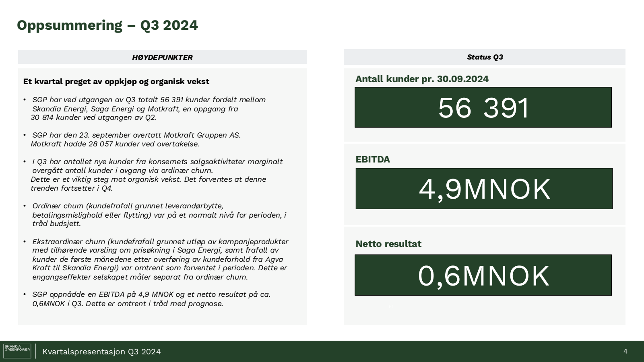This screenshot has width=644, height=362.
Task: Click the EBITDA label
Action: pyautogui.click(x=373, y=159)
